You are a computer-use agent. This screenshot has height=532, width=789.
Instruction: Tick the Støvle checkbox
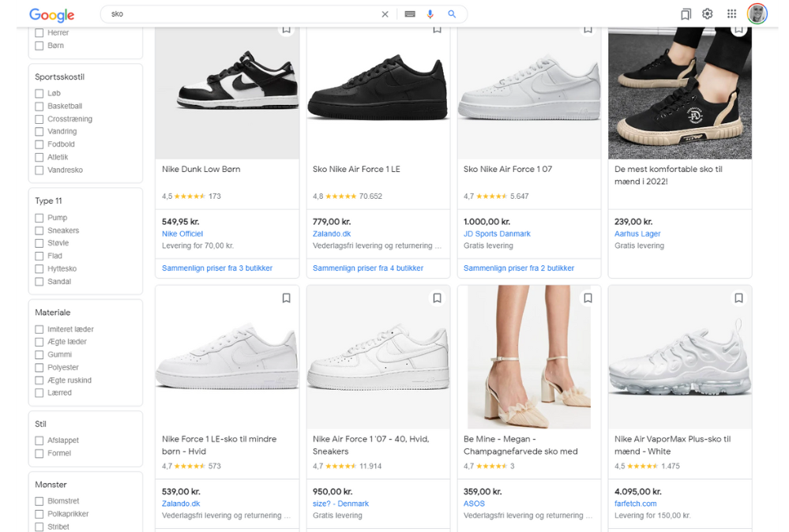[x=39, y=243]
